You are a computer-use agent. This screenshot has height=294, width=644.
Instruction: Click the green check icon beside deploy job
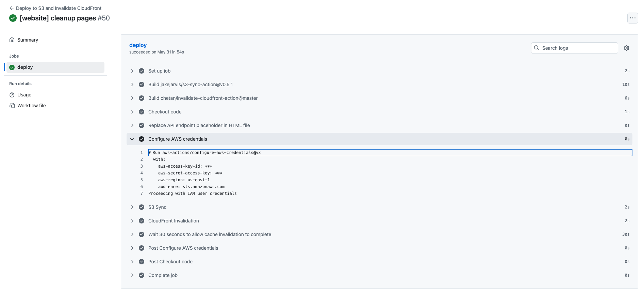(x=12, y=67)
